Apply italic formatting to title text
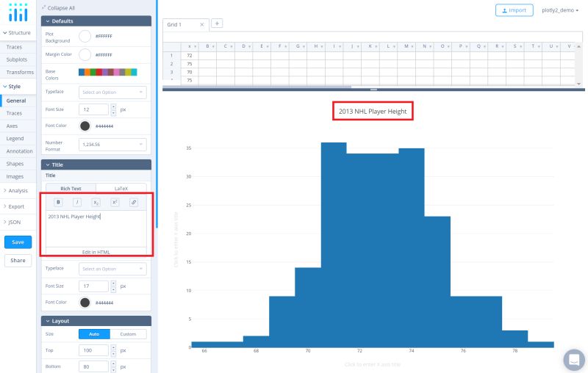Viewport: 588px width, 373px height. pos(77,202)
